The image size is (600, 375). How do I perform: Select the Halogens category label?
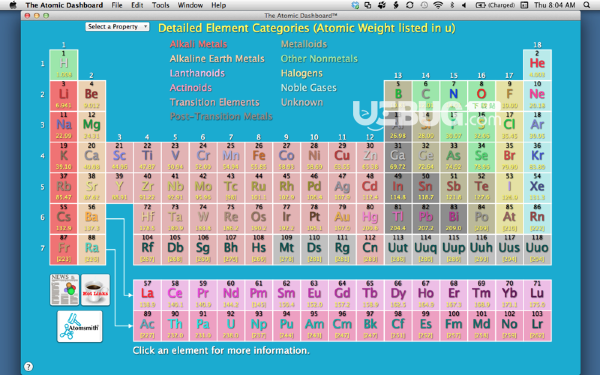coord(302,73)
